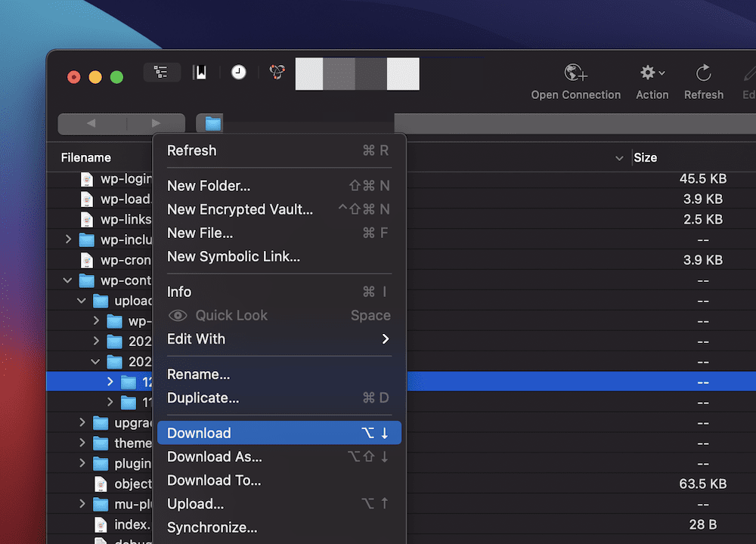Expand the upgrade folder
This screenshot has width=756, height=544.
(x=82, y=422)
